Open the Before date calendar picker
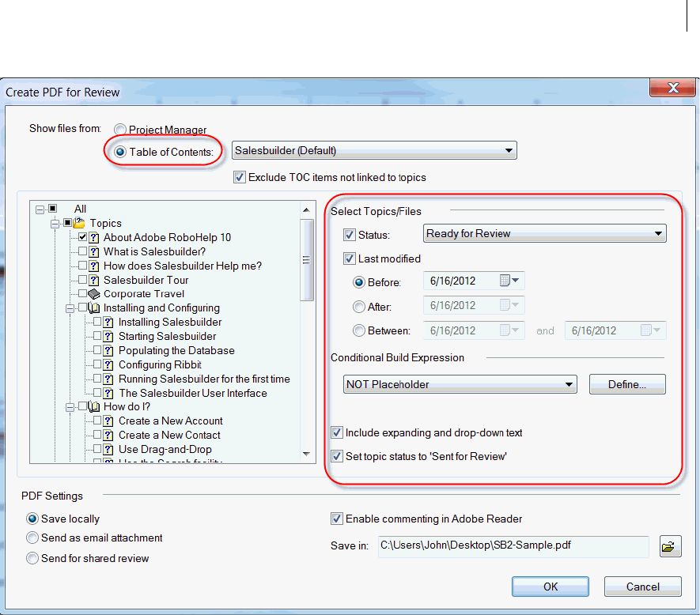Viewport: 700px width, 615px height. click(x=509, y=281)
